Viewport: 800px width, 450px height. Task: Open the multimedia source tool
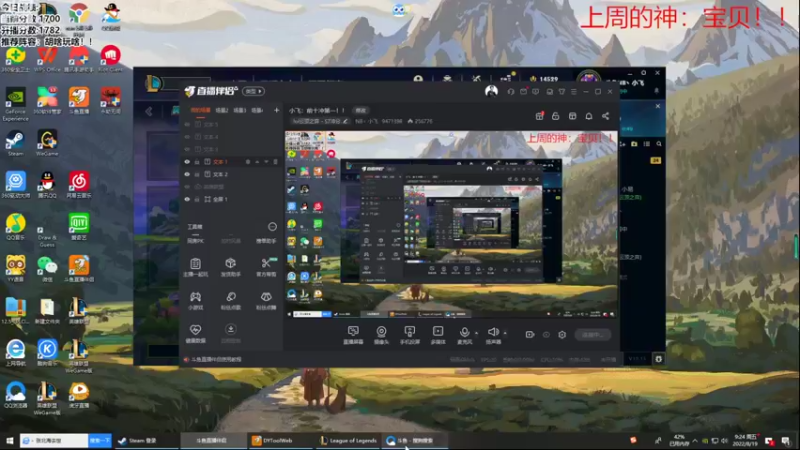point(438,335)
